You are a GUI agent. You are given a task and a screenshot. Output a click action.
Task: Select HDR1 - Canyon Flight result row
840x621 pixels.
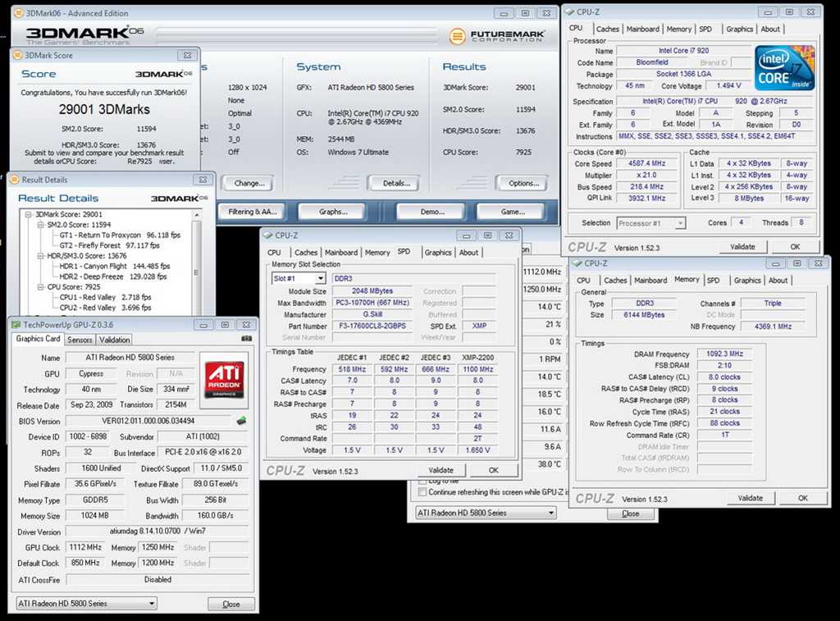click(x=115, y=267)
